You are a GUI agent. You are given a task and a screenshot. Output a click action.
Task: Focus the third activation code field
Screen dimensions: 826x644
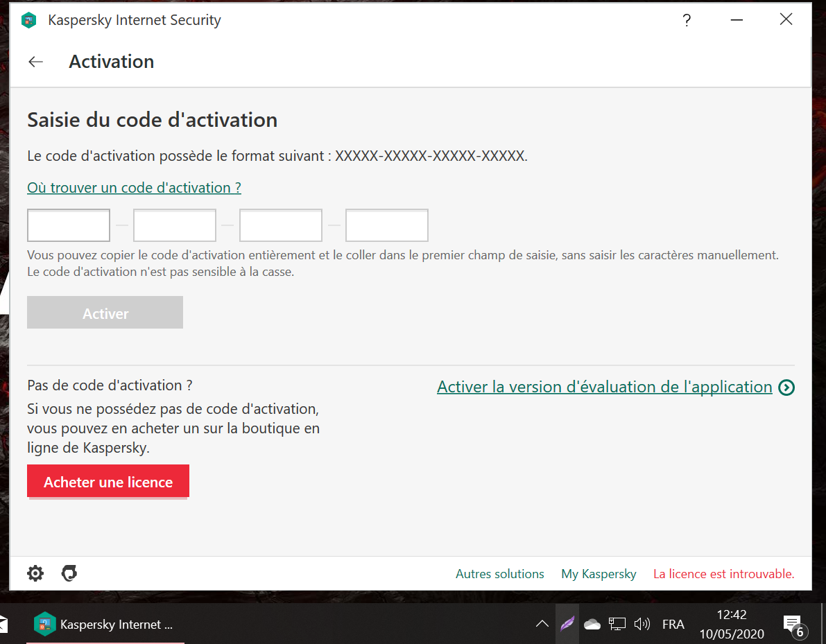click(x=281, y=225)
